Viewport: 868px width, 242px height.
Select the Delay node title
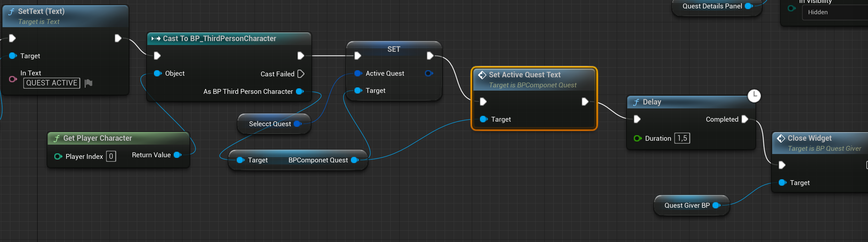click(652, 102)
